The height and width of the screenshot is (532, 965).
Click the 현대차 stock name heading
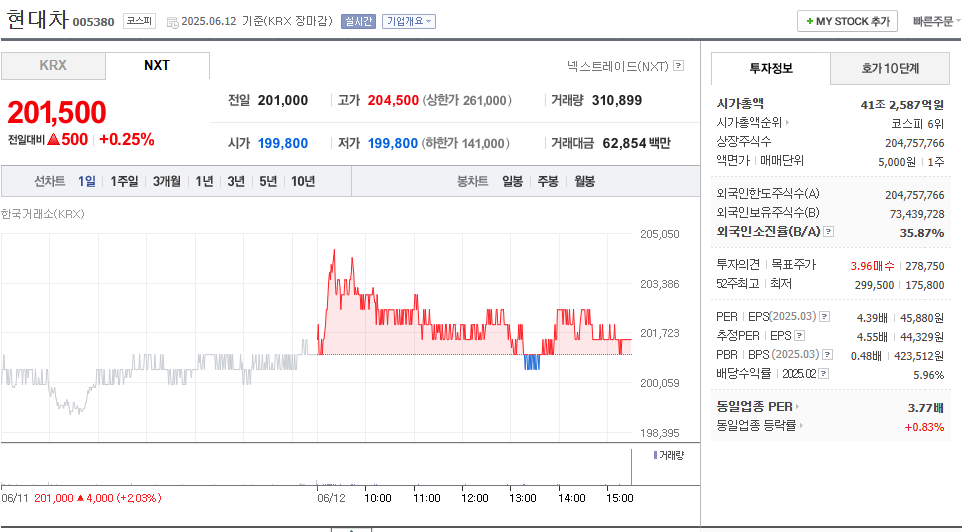click(x=37, y=20)
